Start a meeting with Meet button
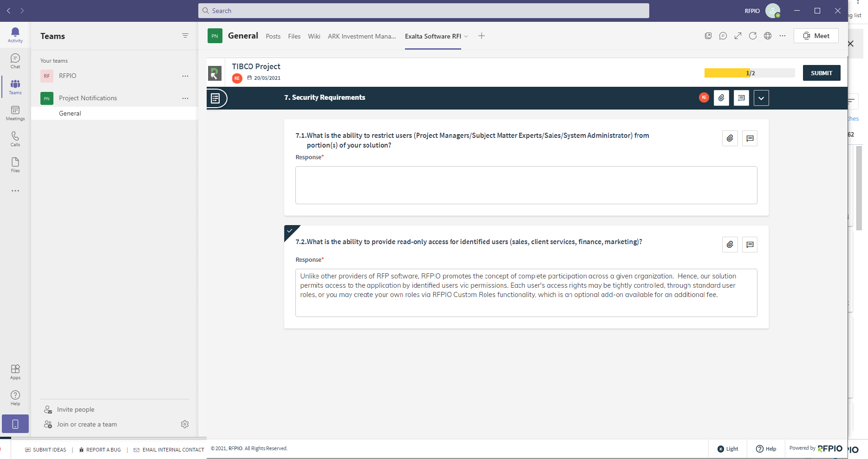This screenshot has height=459, width=868. click(x=816, y=36)
